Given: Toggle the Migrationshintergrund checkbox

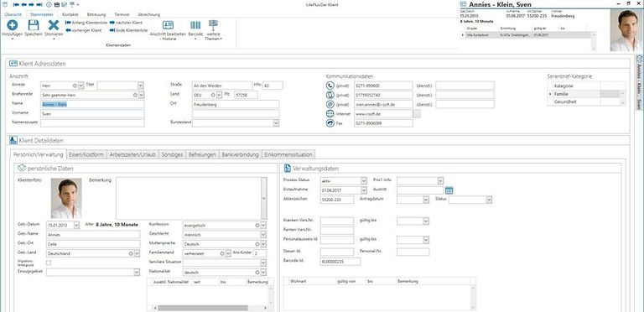Looking at the screenshot, I should pos(49,263).
